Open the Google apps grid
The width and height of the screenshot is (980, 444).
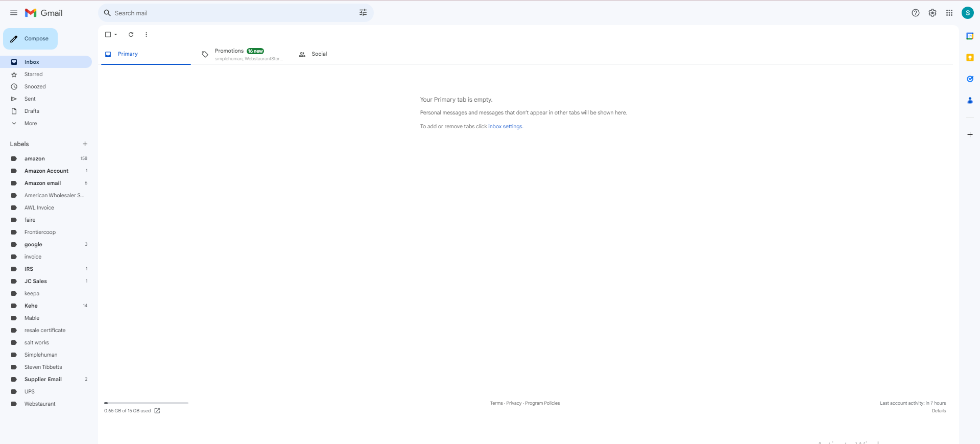click(949, 13)
